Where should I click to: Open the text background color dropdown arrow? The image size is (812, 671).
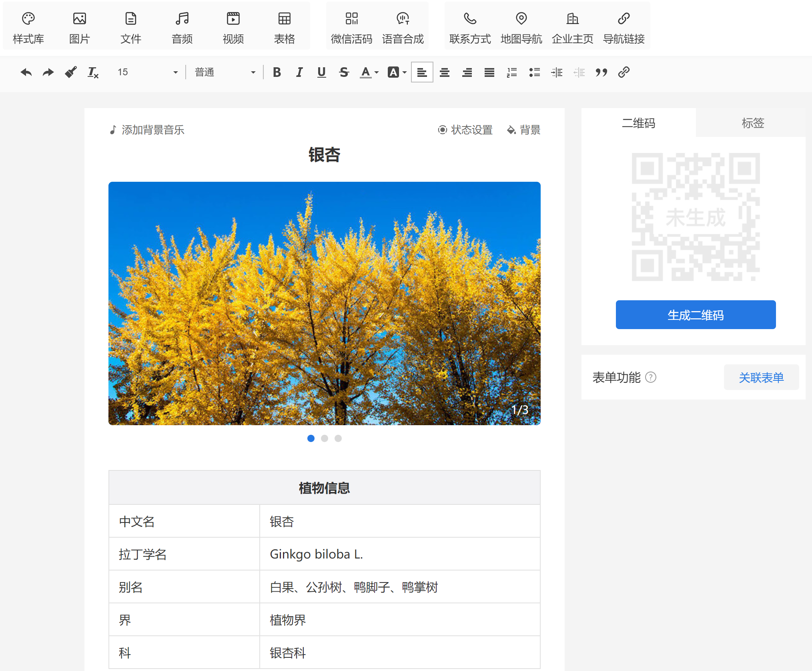click(405, 72)
